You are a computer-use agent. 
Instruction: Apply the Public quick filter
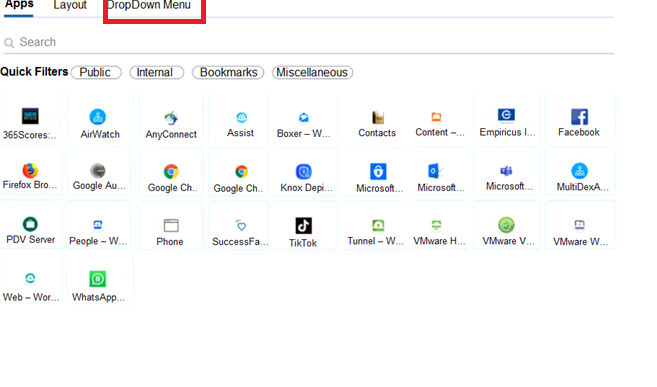96,72
